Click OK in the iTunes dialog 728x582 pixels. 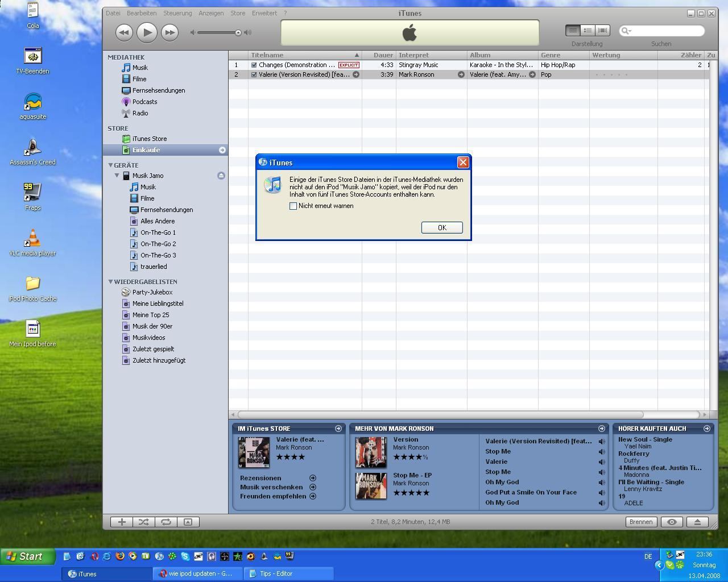pyautogui.click(x=442, y=227)
